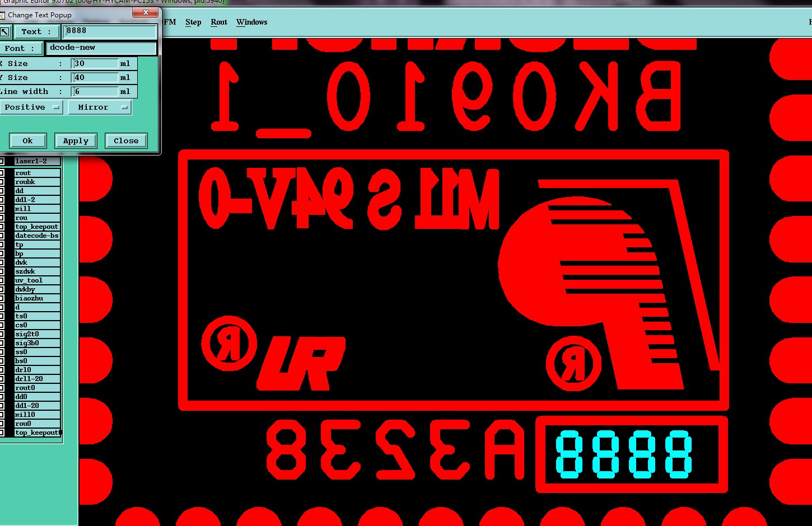Select the mill0 layer row
The height and width of the screenshot is (526, 812).
click(x=37, y=415)
